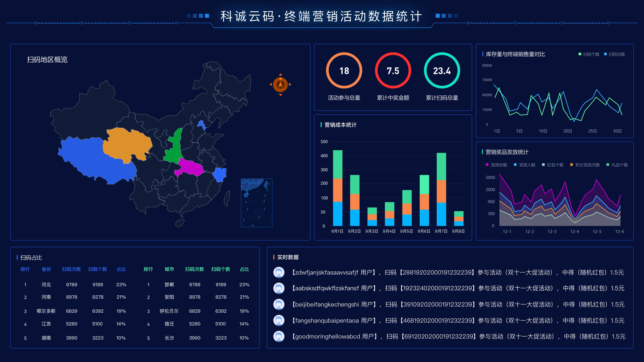
Task: Click the up arrow on map compass
Action: 280,74
